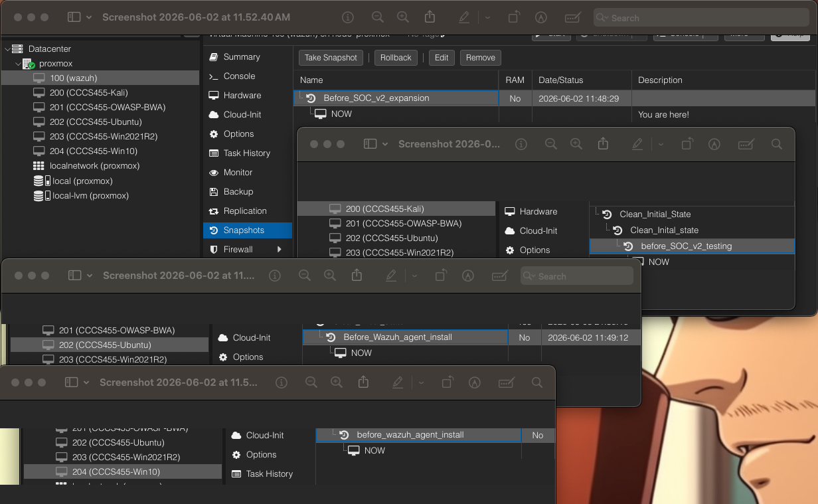This screenshot has height=504, width=818.
Task: Select the Clean_Initial_State snapshot
Action: click(x=692, y=214)
